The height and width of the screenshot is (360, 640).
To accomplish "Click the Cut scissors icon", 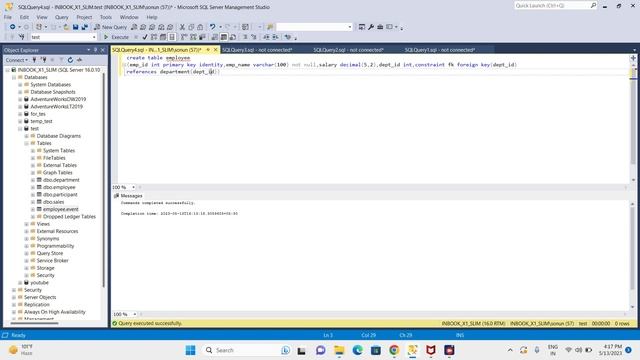I will [x=182, y=27].
